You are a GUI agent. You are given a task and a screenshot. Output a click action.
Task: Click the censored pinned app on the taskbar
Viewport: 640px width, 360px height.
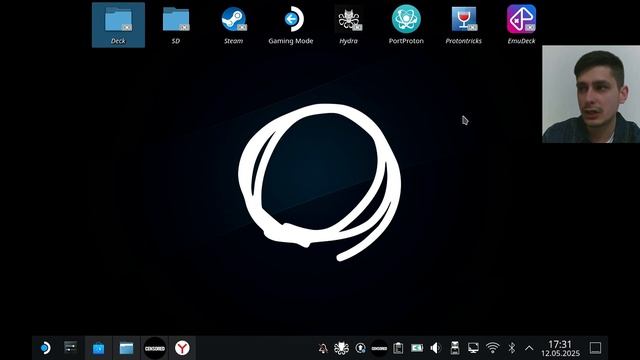(155, 348)
